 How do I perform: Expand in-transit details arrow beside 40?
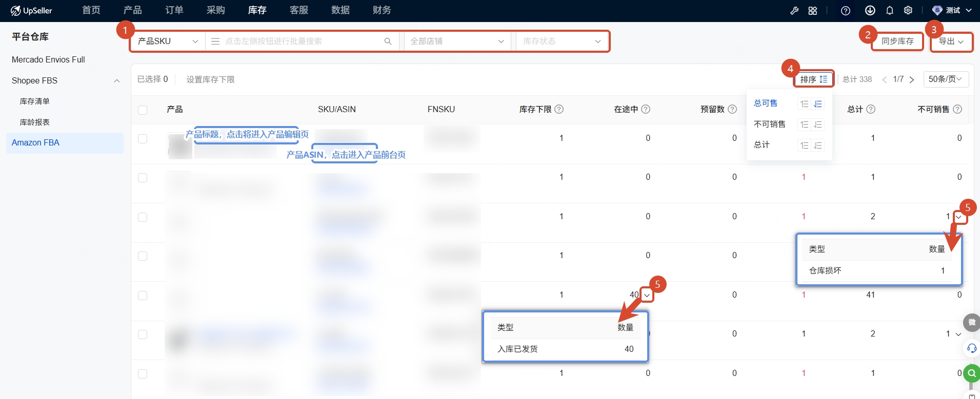coord(647,295)
